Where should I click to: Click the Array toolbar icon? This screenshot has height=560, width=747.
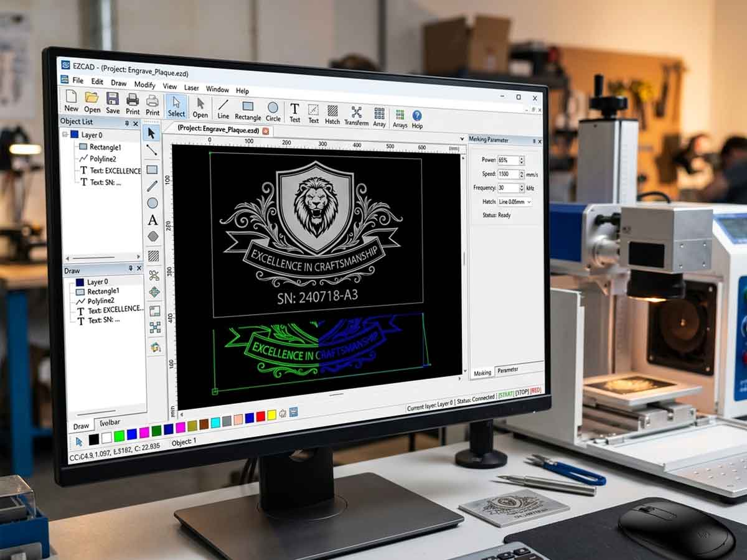pyautogui.click(x=379, y=117)
